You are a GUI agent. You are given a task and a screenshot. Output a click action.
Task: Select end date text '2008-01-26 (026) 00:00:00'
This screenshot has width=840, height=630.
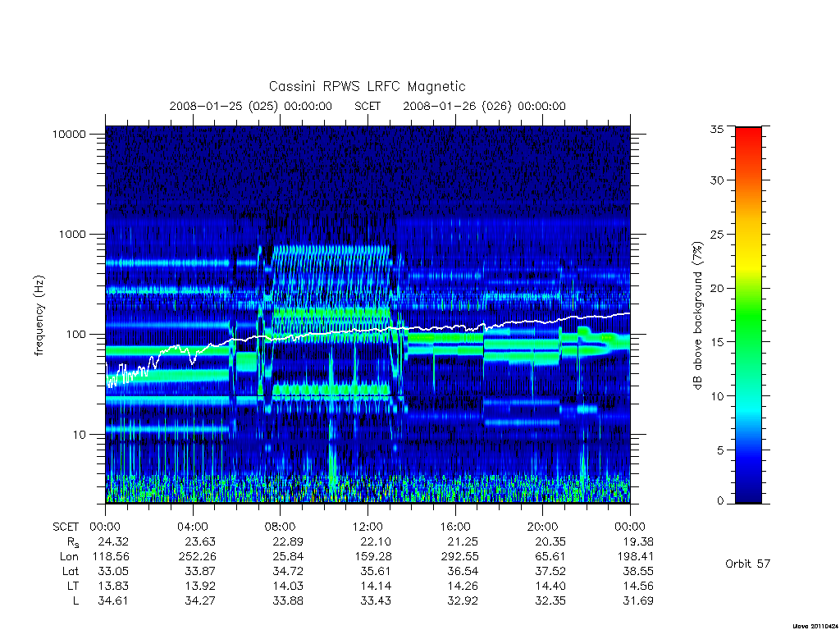[x=484, y=106]
